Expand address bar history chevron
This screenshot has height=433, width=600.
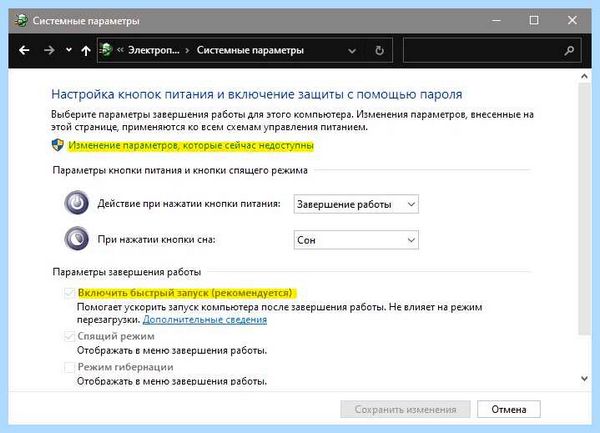click(x=352, y=50)
